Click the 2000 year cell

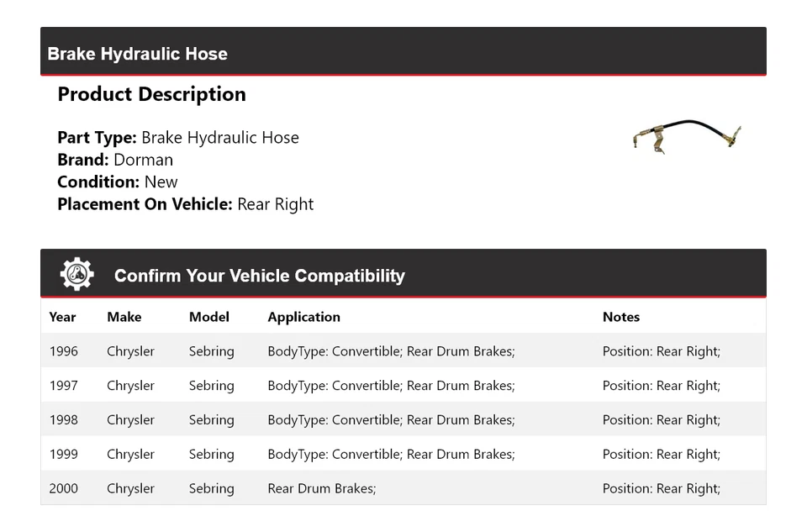[63, 489]
